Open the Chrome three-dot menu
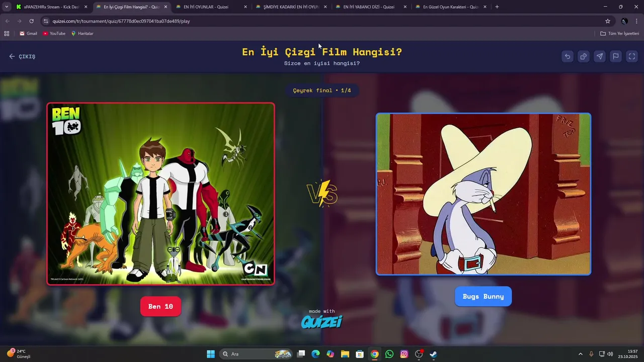The width and height of the screenshot is (644, 362). [637, 21]
